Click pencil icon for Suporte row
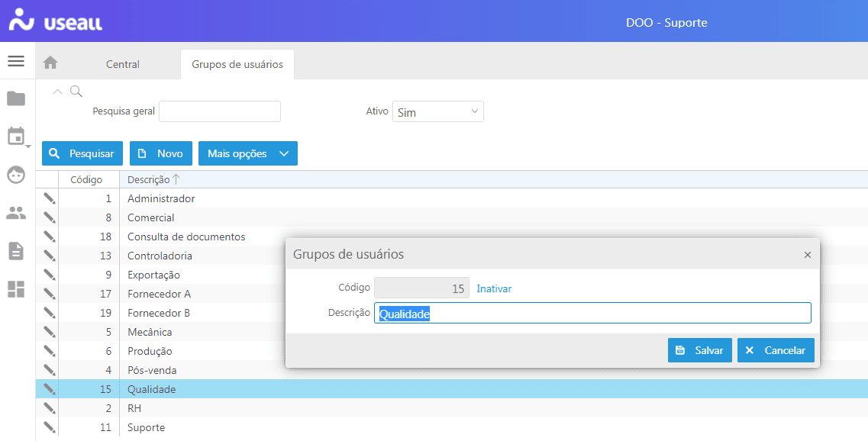The width and height of the screenshot is (868, 441). click(50, 427)
